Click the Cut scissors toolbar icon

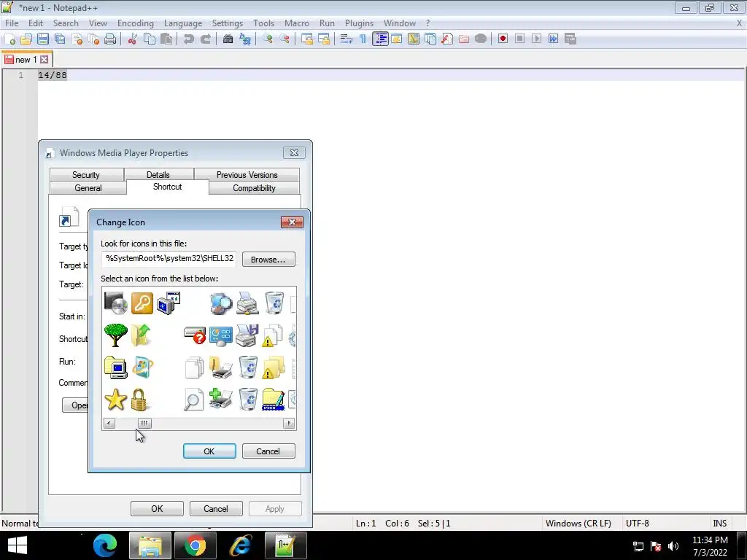133,39
